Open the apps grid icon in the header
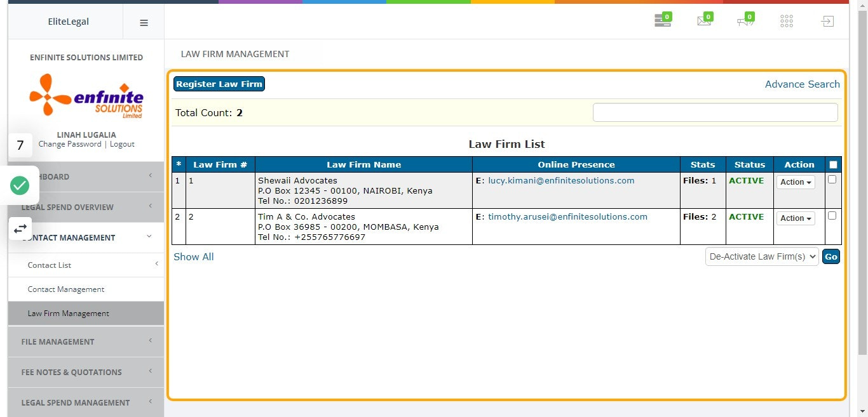The width and height of the screenshot is (868, 417). pyautogui.click(x=786, y=20)
